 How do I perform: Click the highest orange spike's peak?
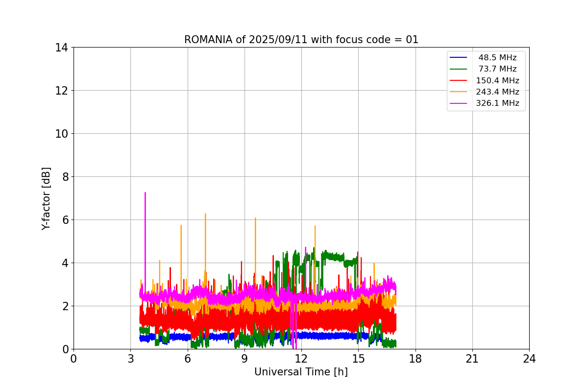tap(205, 214)
